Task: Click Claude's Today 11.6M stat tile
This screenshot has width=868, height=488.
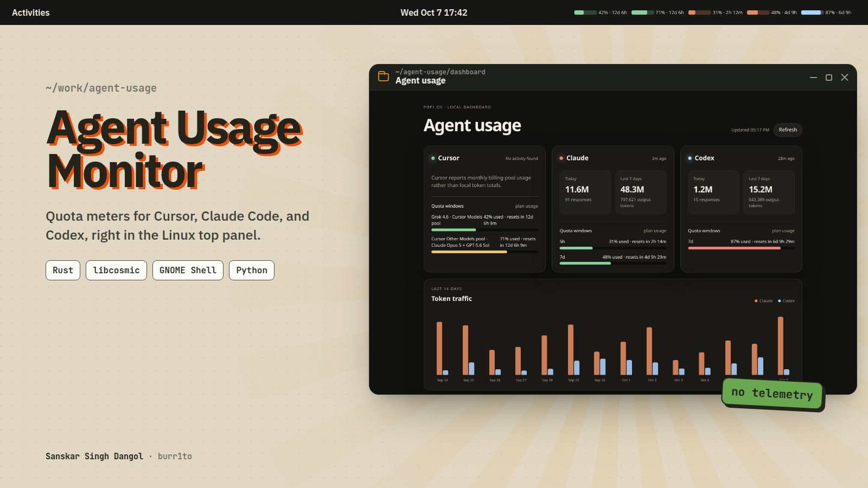Action: tap(585, 192)
